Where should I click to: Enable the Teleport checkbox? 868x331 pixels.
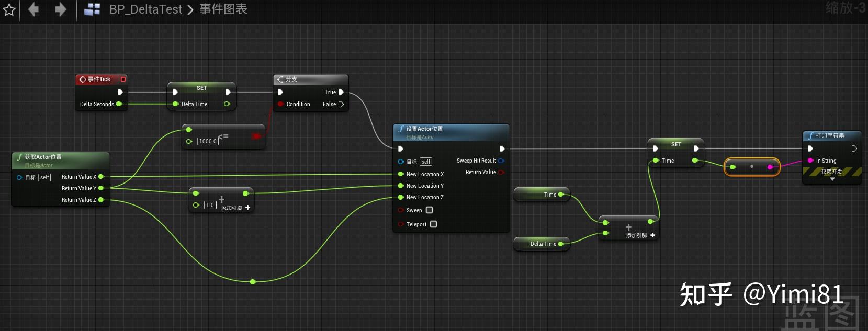tap(434, 224)
